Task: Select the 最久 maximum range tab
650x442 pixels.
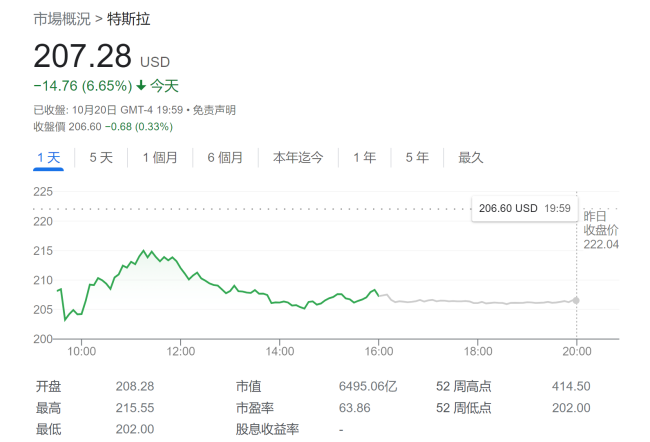Action: [x=471, y=158]
